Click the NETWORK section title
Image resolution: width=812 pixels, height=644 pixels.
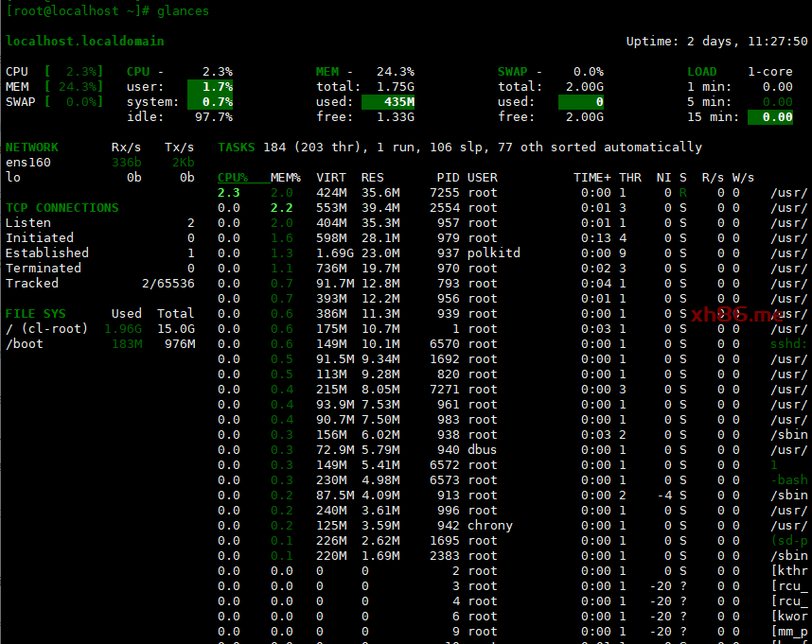click(x=31, y=147)
